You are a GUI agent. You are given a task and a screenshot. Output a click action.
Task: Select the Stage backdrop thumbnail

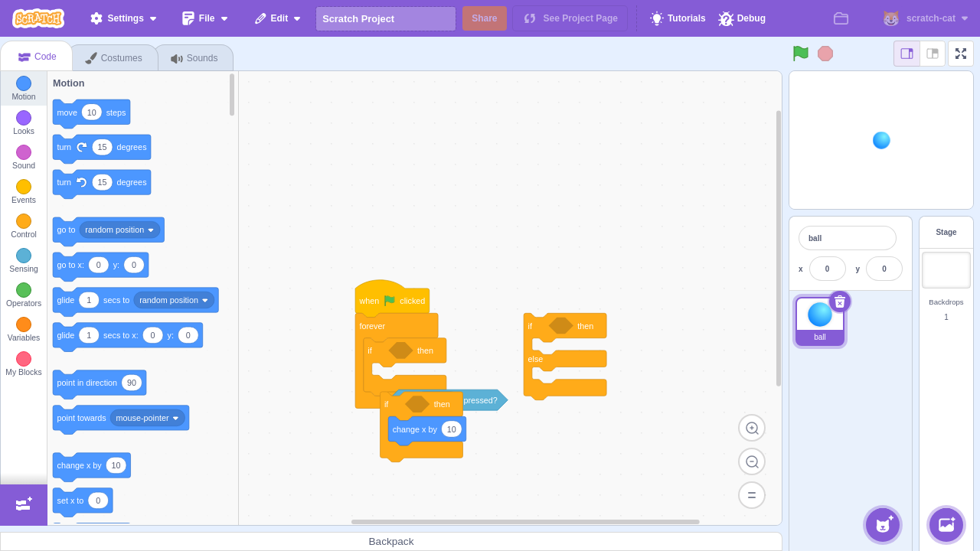[946, 270]
